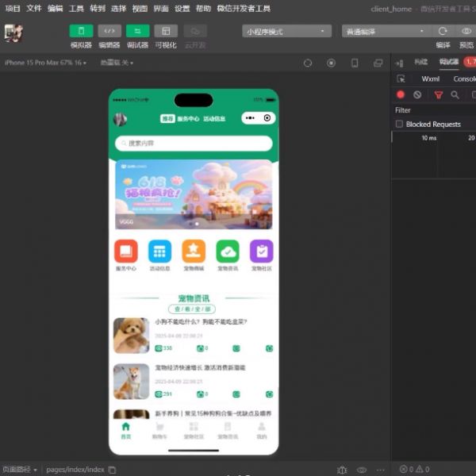The width and height of the screenshot is (476, 476).
Task: Click the user avatar in the toolbar
Action: [x=13, y=33]
